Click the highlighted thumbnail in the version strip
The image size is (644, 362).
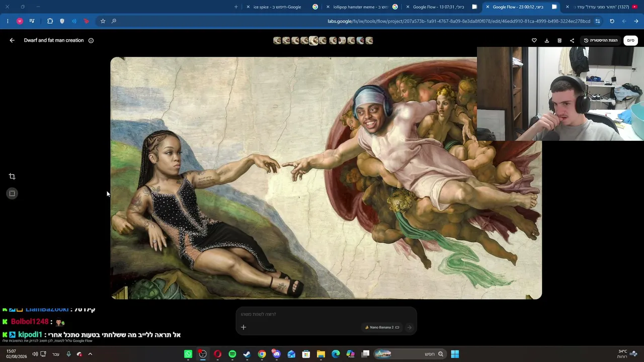coord(313,40)
